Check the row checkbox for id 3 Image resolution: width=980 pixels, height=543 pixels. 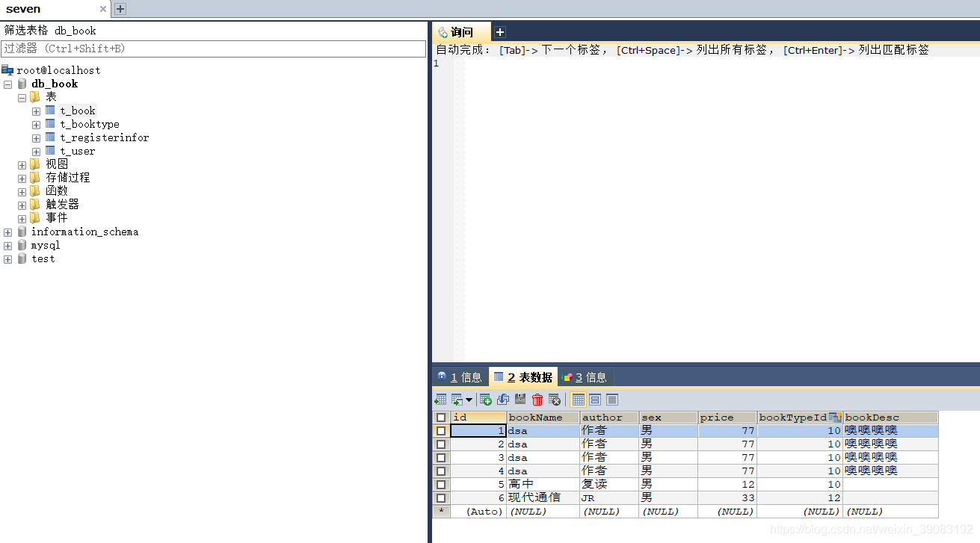click(441, 458)
